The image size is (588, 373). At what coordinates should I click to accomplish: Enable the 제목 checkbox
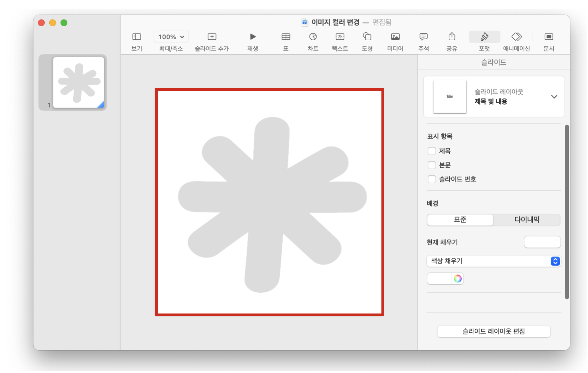click(431, 151)
